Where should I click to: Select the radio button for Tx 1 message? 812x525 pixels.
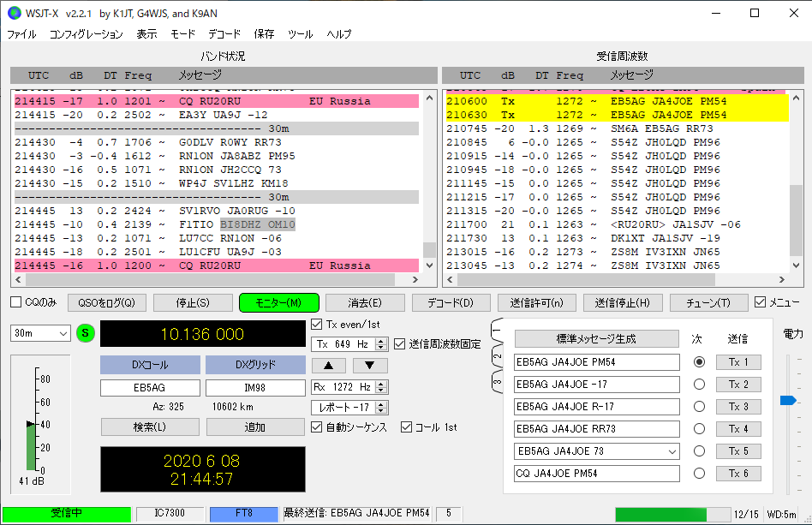pos(699,362)
